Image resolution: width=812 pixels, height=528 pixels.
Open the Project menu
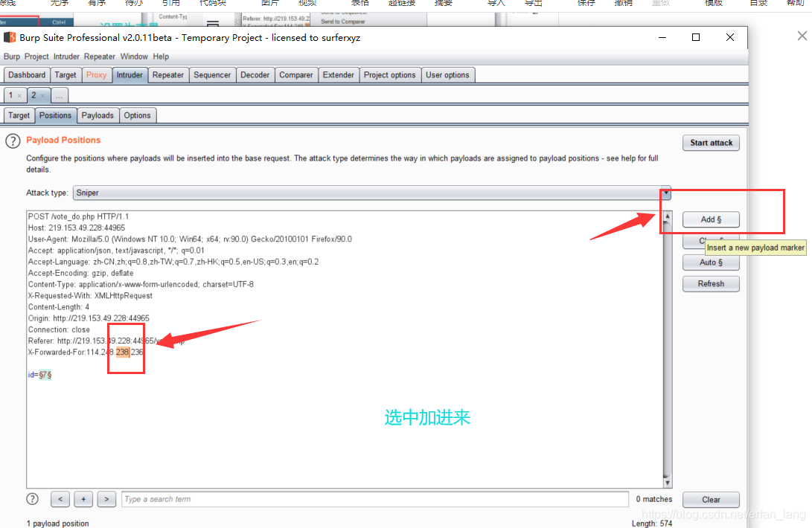coord(36,57)
